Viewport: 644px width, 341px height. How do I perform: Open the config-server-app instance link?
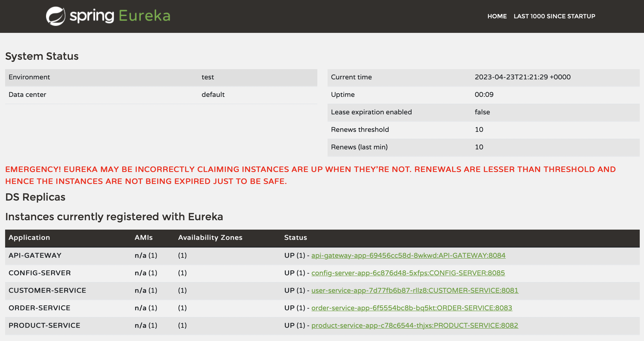[408, 273]
